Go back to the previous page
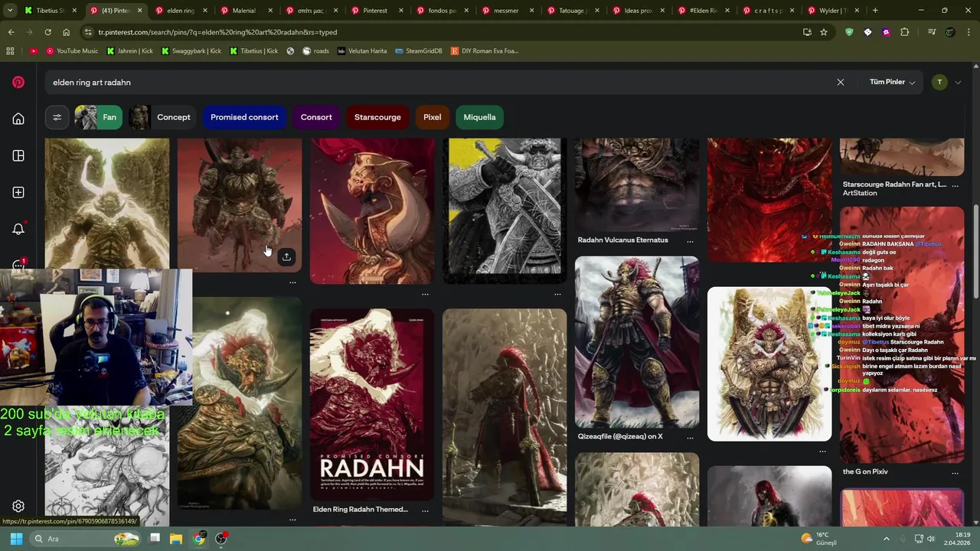This screenshot has width=980, height=551. (11, 32)
